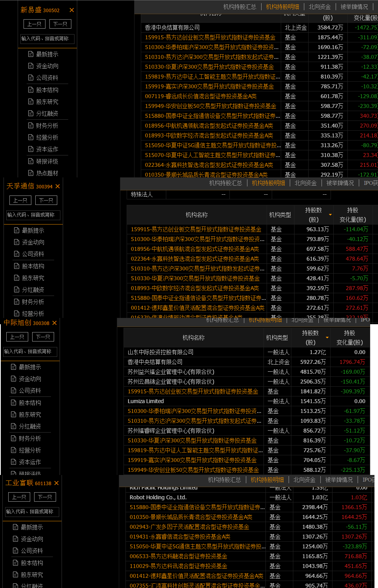The width and height of the screenshot is (378, 588).
Task: Click 下一只 button in 天孚通信 panel
Action: click(46, 200)
